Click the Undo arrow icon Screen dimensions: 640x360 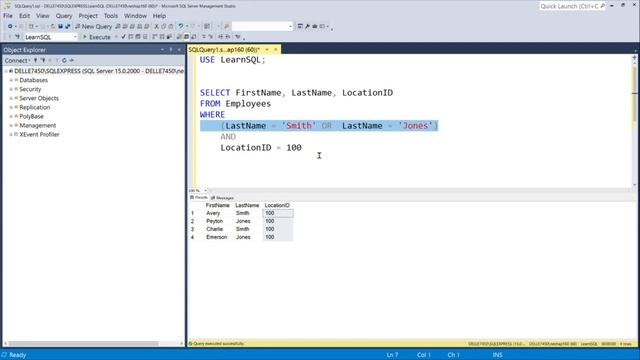(181, 26)
